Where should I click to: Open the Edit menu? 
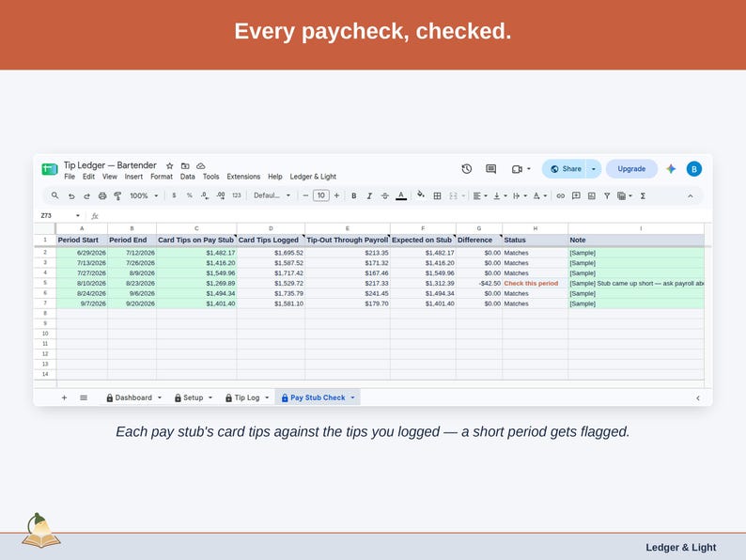pyautogui.click(x=88, y=177)
